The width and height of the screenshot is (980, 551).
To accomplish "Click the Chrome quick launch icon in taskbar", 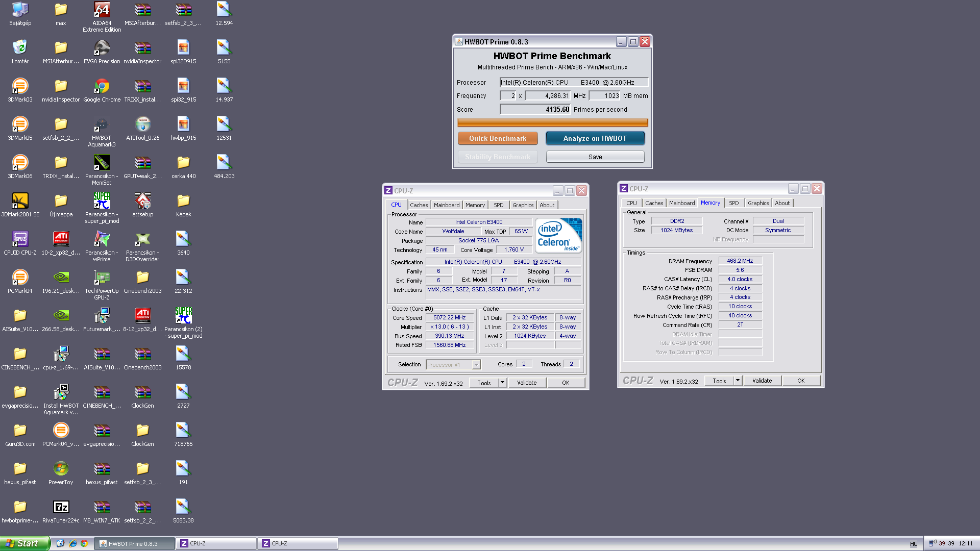I will coord(84,543).
